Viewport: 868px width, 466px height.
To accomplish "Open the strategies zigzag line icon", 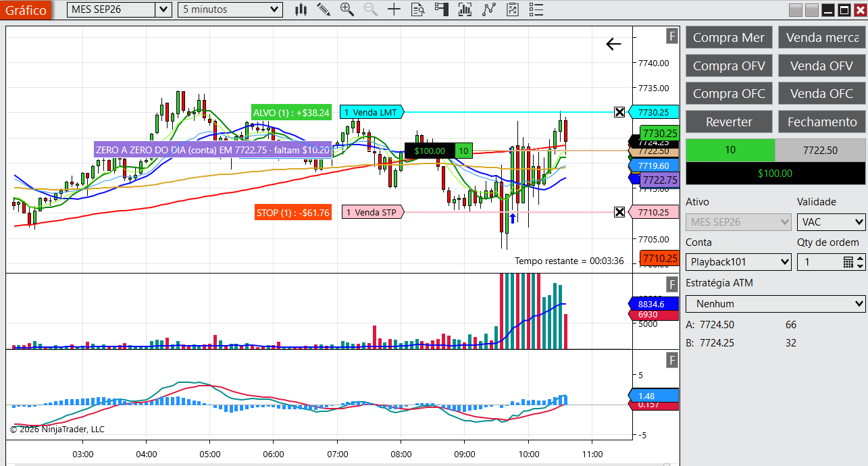I will (489, 9).
